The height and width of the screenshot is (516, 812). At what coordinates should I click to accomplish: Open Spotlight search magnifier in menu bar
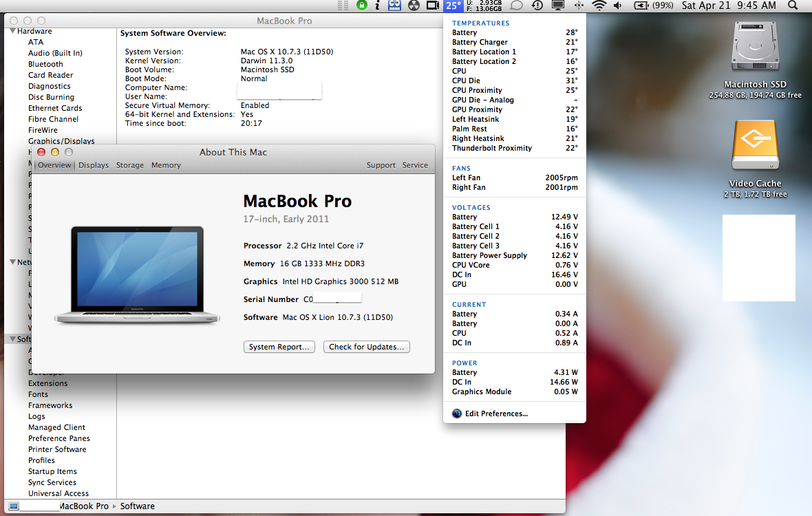point(792,6)
